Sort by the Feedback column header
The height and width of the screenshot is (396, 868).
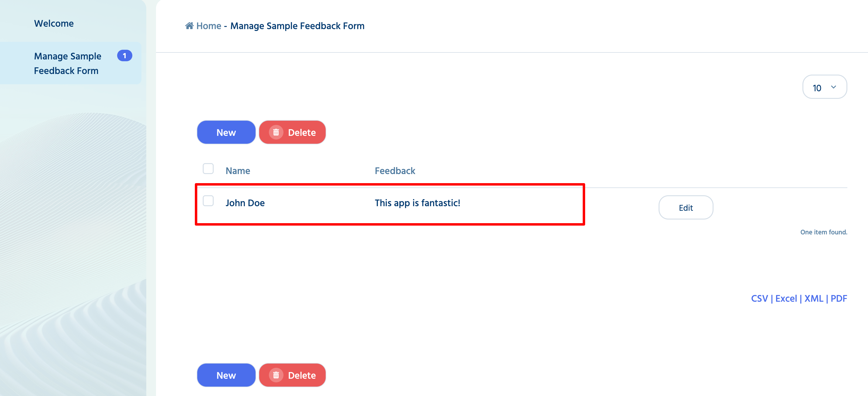395,171
